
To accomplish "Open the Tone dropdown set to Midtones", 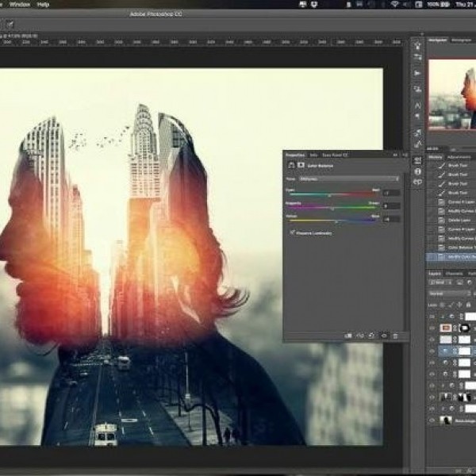I will 349,179.
